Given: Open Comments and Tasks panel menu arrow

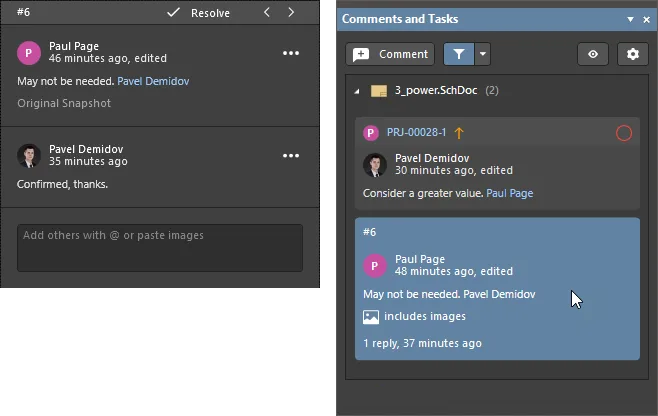Looking at the screenshot, I should point(631,19).
